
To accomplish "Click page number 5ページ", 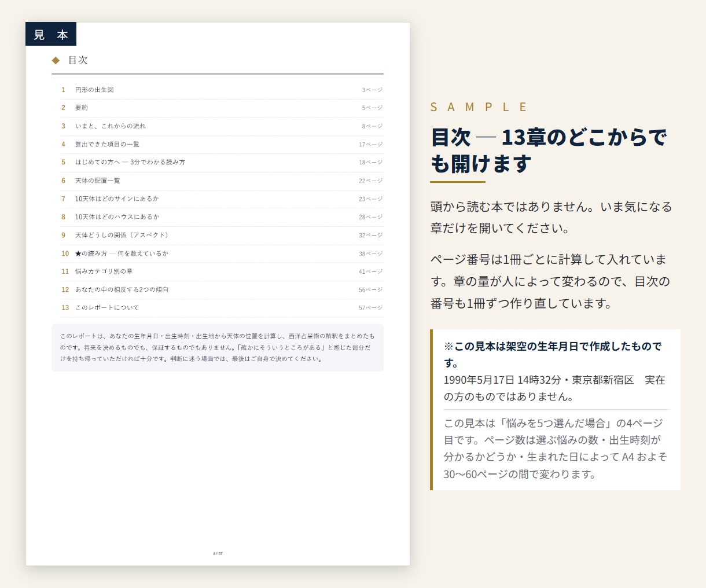I will tap(372, 108).
